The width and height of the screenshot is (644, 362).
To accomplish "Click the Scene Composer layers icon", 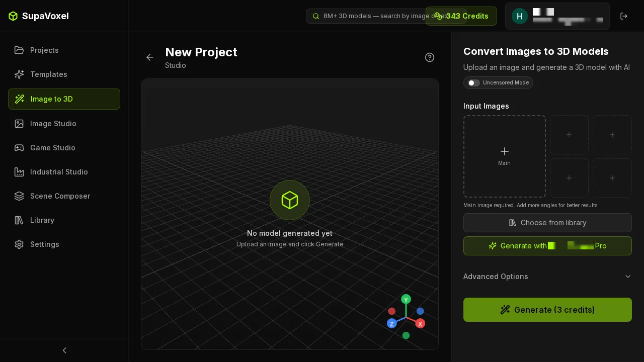I will coord(19,196).
